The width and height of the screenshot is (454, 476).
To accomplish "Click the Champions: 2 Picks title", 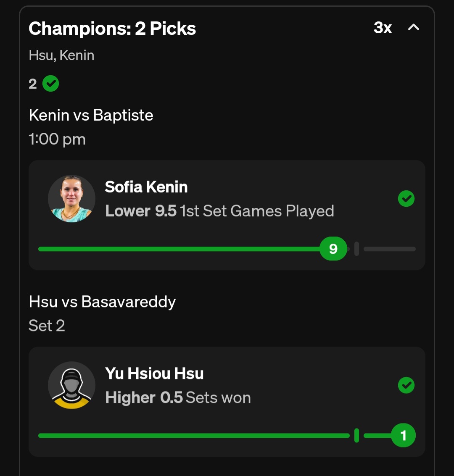I will [x=112, y=29].
